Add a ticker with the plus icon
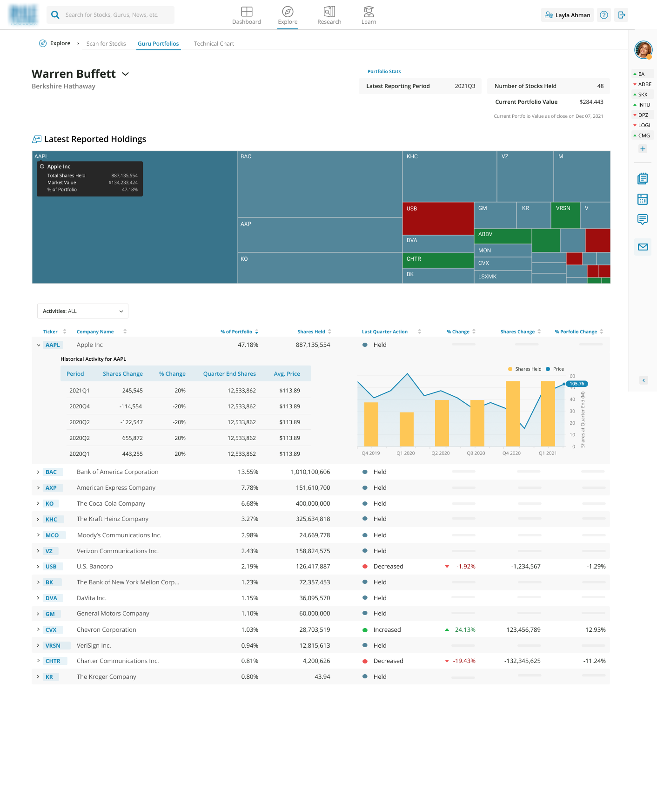 [643, 149]
